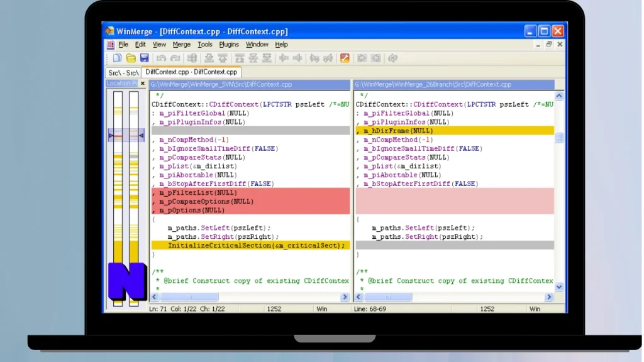This screenshot has width=644, height=362.
Task: Open the Merge menu
Action: [182, 45]
